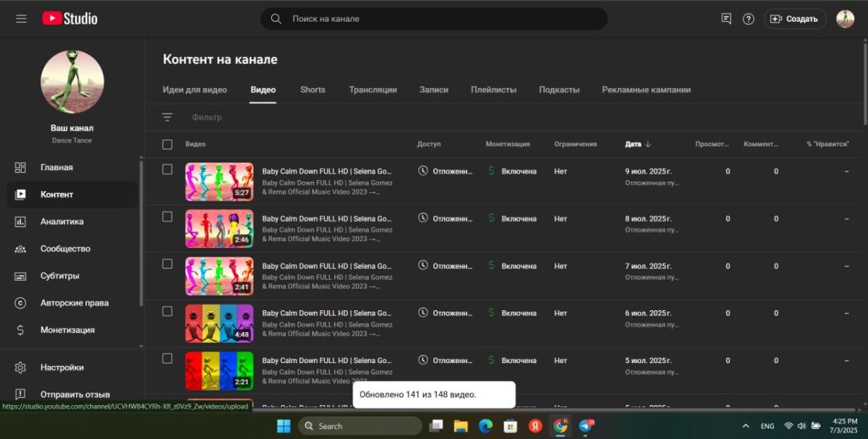Open the account avatar menu
This screenshot has height=439, width=868.
click(x=845, y=19)
